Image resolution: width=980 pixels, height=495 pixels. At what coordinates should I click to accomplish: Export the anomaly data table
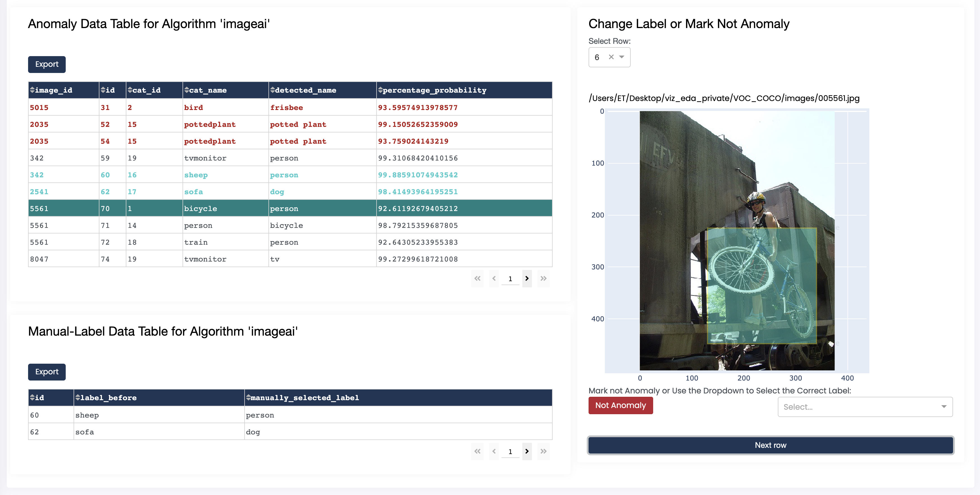47,64
